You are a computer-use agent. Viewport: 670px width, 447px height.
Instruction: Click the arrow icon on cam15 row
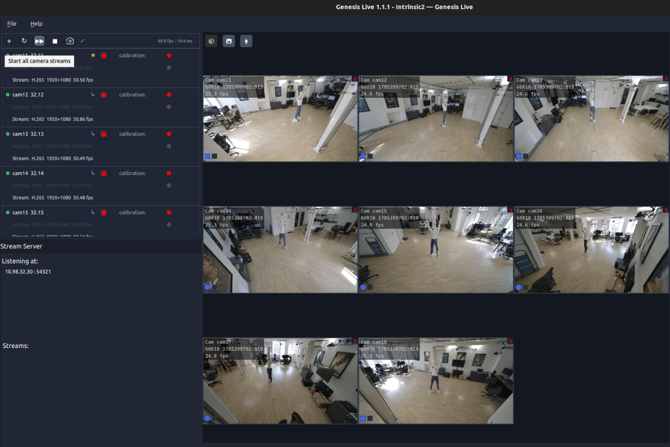[x=93, y=212]
